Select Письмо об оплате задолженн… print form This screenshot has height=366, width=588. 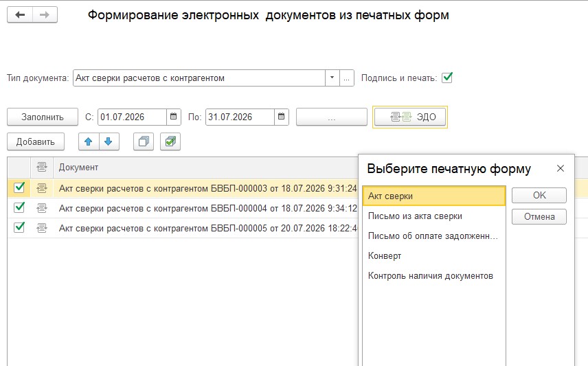click(434, 236)
